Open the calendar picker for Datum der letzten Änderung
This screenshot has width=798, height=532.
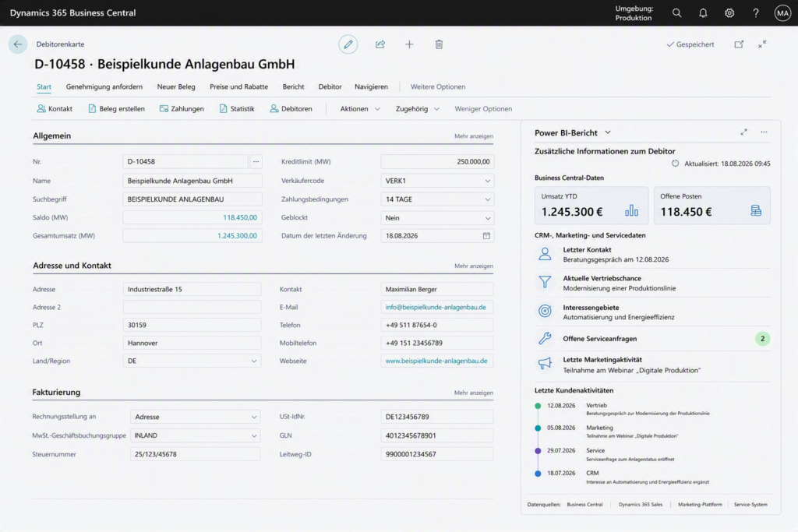[486, 235]
